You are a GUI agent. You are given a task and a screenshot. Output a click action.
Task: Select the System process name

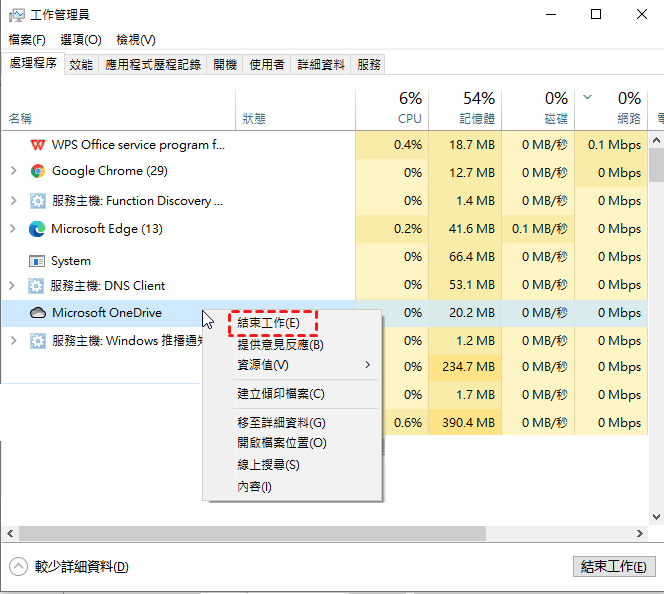pyautogui.click(x=71, y=261)
